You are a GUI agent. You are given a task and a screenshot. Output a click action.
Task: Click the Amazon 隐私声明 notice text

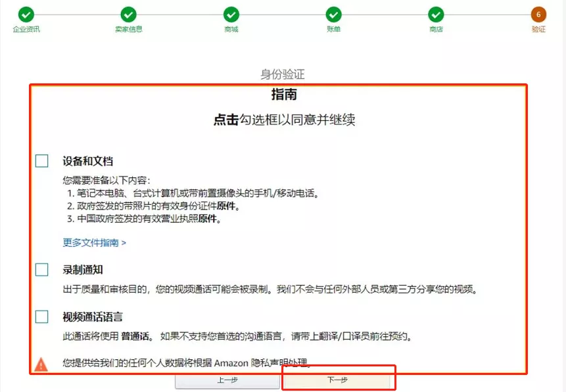pos(186,363)
